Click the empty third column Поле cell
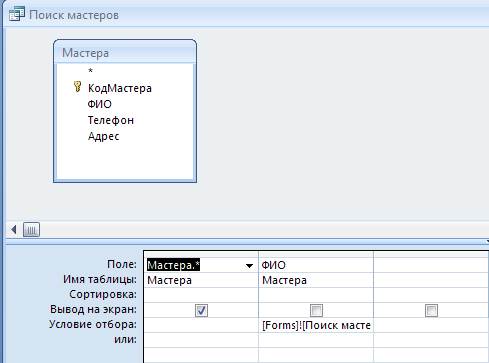Image resolution: width=489 pixels, height=363 pixels. pyautogui.click(x=431, y=265)
